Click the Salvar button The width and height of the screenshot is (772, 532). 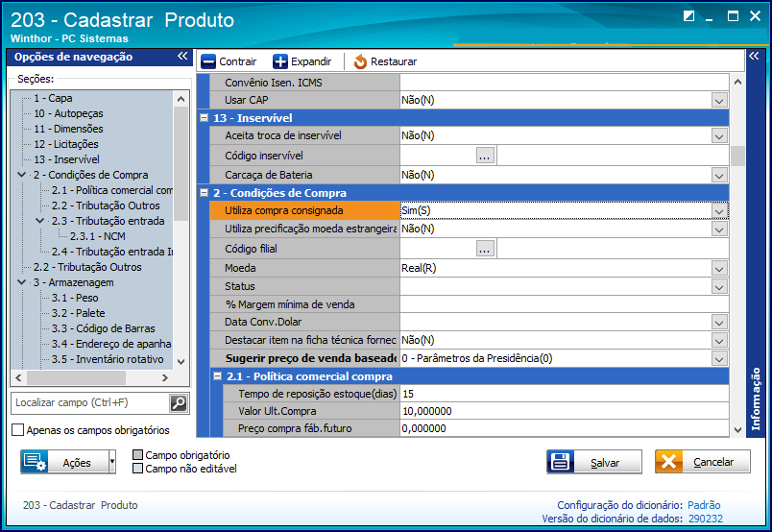tap(594, 462)
